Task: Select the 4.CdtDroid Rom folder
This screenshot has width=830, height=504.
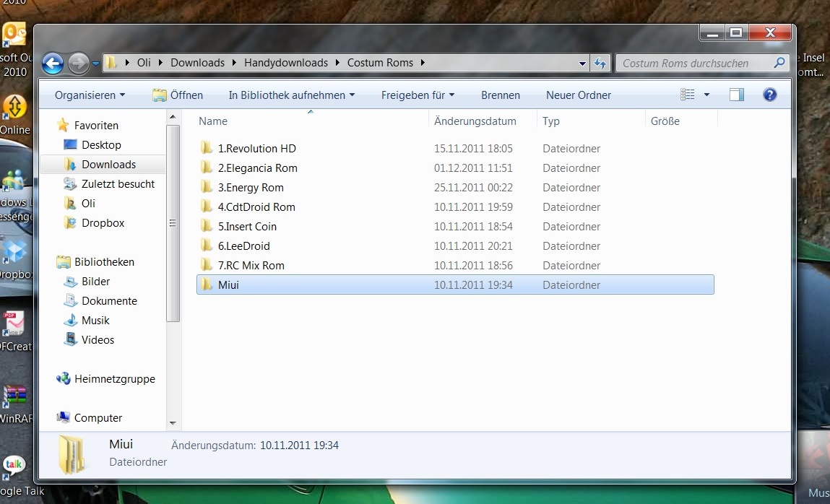Action: click(x=455, y=207)
